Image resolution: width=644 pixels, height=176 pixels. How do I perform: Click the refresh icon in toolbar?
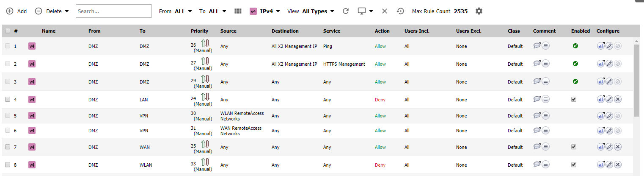346,11
